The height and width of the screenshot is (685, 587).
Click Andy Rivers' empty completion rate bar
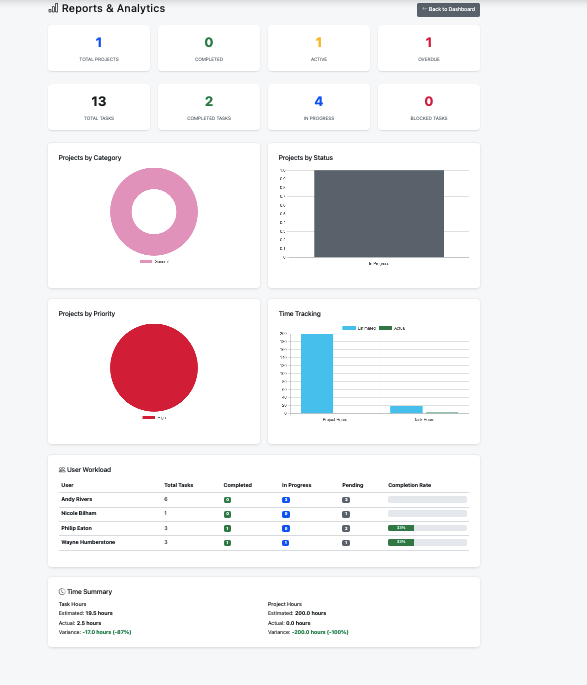[427, 499]
